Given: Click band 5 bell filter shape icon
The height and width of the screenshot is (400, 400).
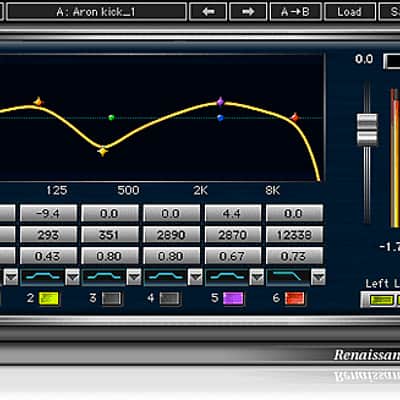Looking at the screenshot, I should [x=227, y=277].
